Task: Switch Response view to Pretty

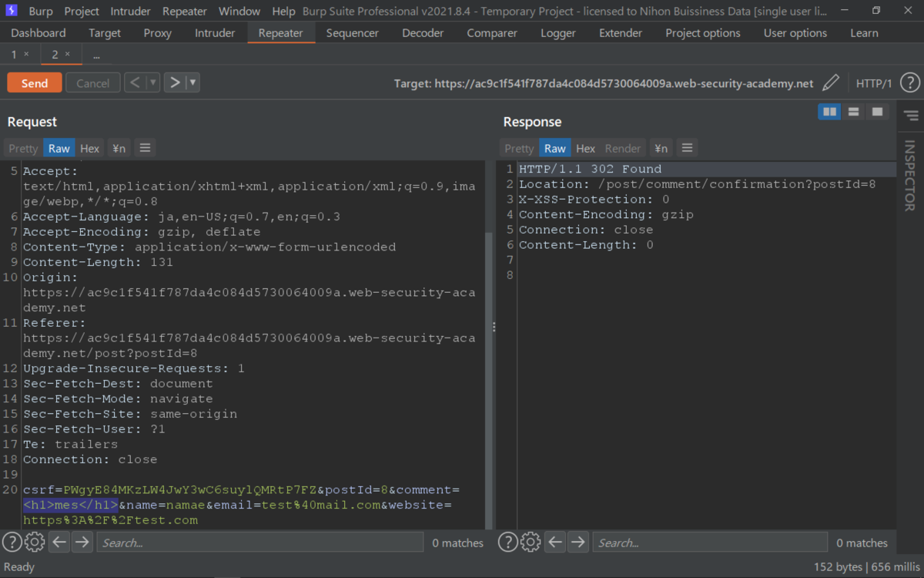Action: [519, 148]
